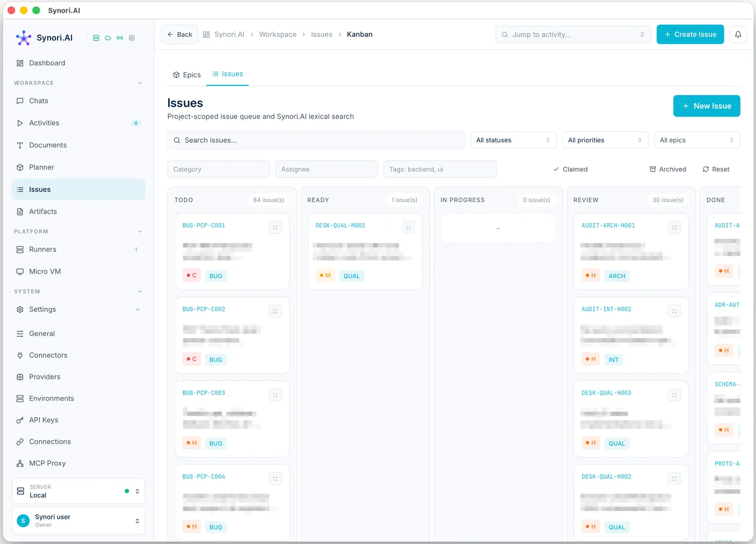Click the broadcast signal status icon
This screenshot has width=756, height=544.
[120, 38]
